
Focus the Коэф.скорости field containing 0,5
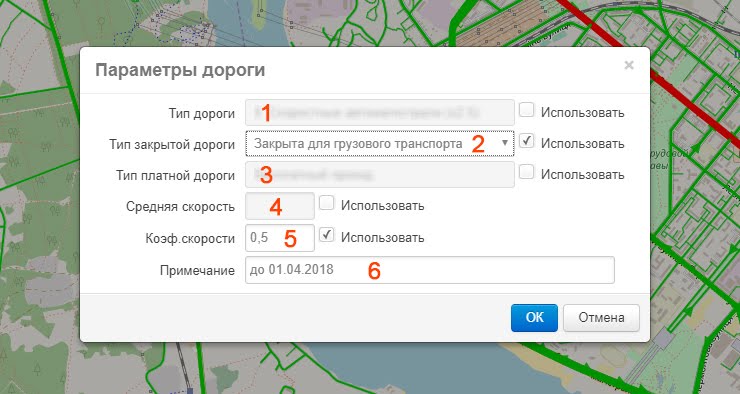point(280,238)
